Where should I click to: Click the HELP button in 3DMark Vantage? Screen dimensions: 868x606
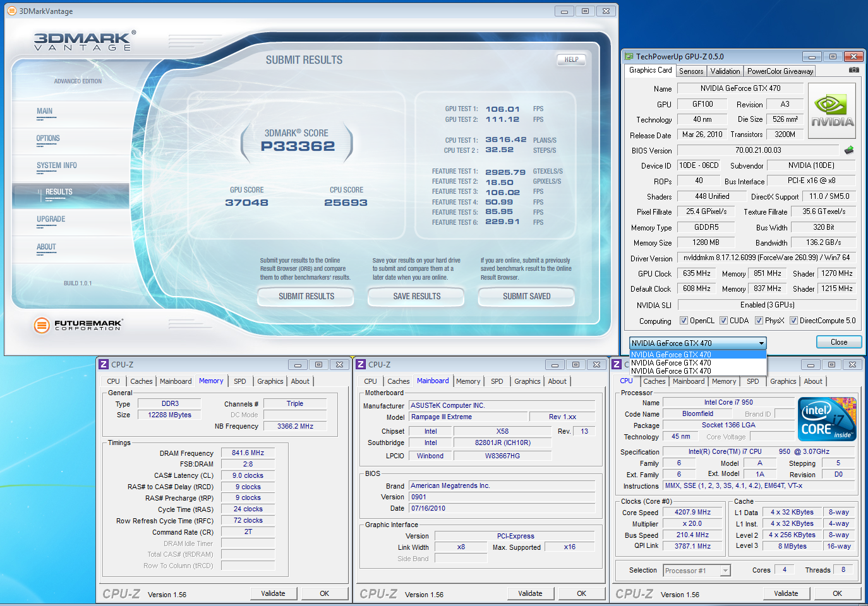click(571, 59)
